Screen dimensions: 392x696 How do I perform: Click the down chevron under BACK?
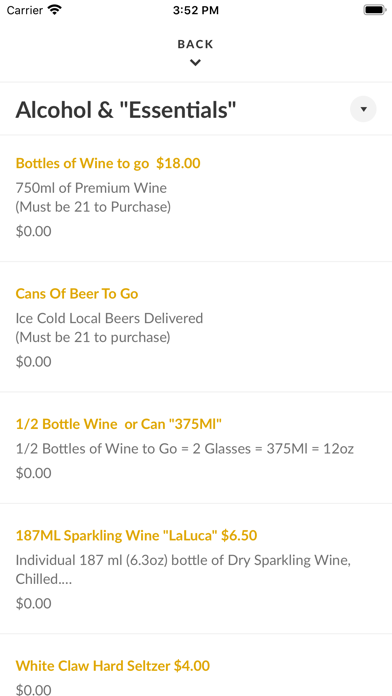(195, 63)
